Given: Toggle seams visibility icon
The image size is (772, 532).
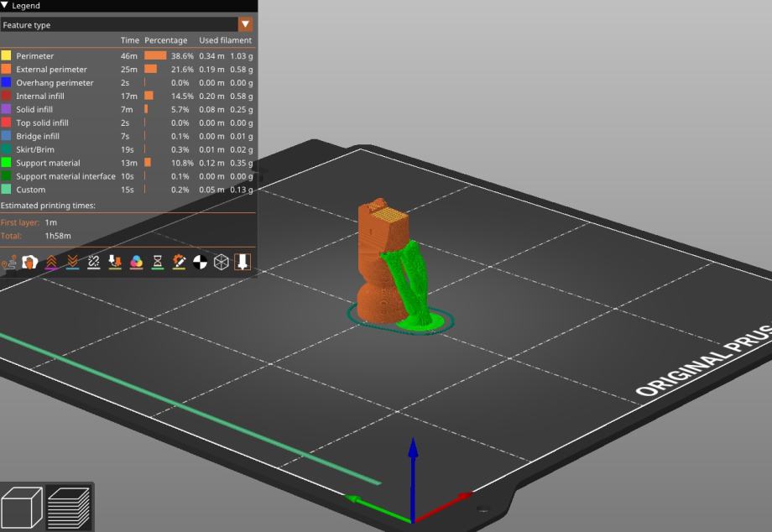Looking at the screenshot, I should click(94, 263).
